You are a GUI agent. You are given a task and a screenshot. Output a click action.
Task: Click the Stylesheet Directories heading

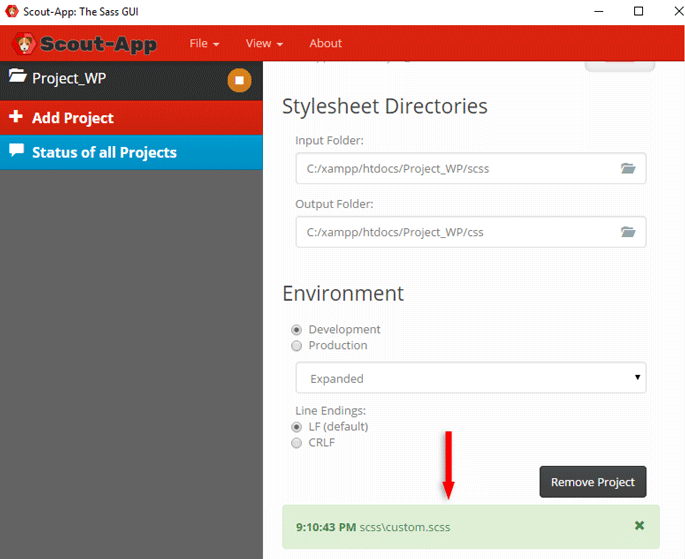[384, 106]
